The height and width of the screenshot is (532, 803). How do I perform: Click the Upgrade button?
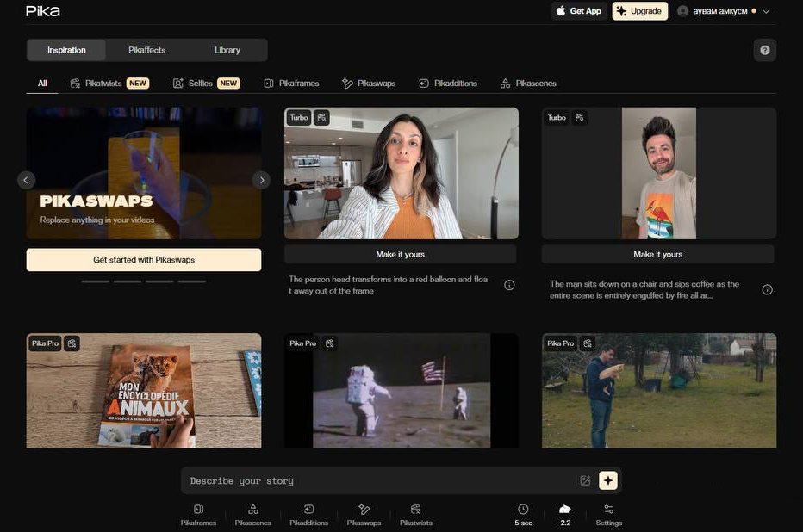[x=639, y=11]
